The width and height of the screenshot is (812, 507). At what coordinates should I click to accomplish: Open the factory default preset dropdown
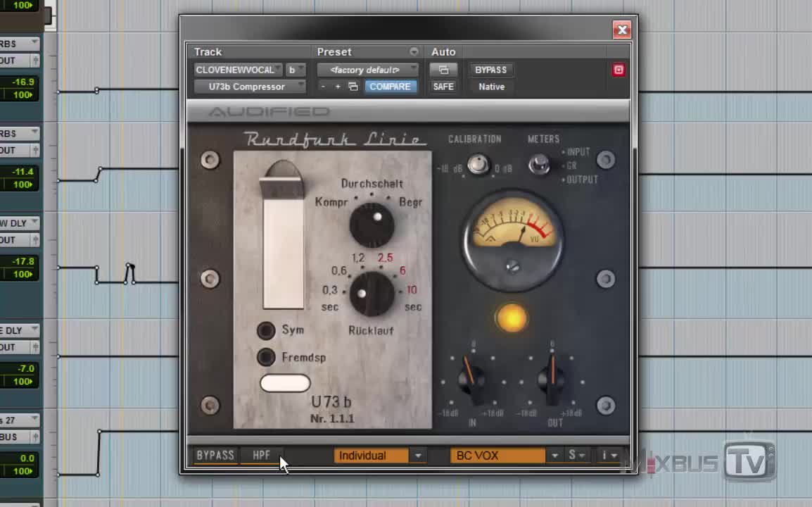(367, 70)
